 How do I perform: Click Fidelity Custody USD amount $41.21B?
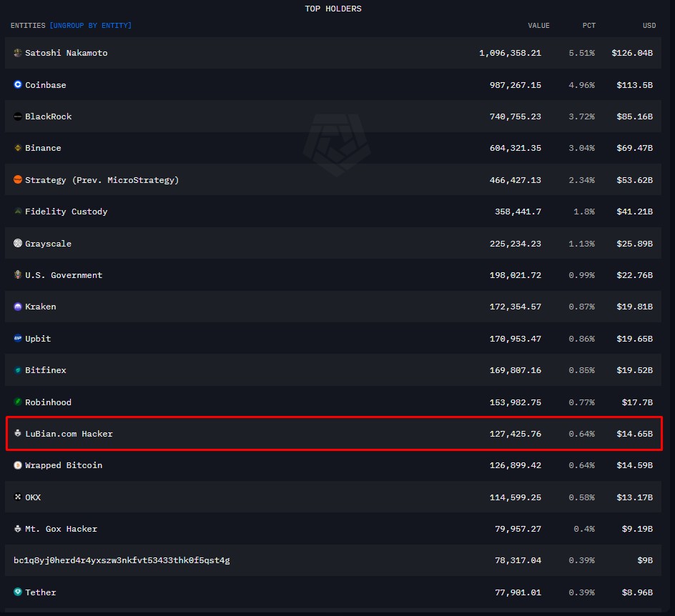634,212
